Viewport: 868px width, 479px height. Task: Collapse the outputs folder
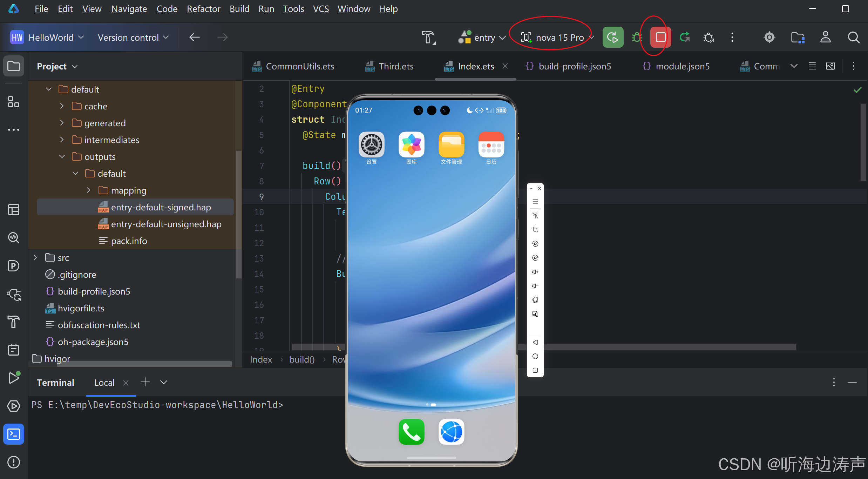(62, 156)
